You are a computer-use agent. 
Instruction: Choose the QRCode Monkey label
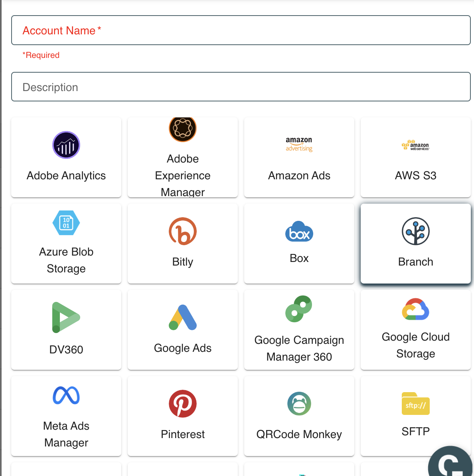click(x=299, y=434)
